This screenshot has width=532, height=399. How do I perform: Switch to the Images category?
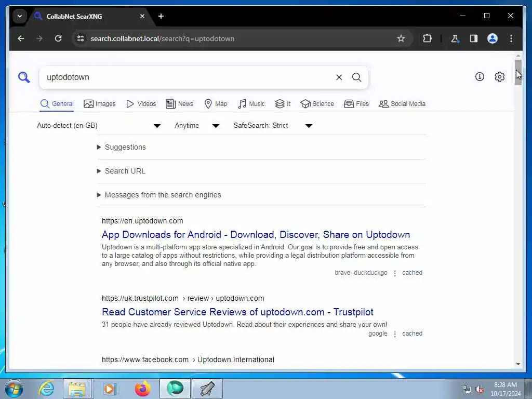click(x=100, y=104)
